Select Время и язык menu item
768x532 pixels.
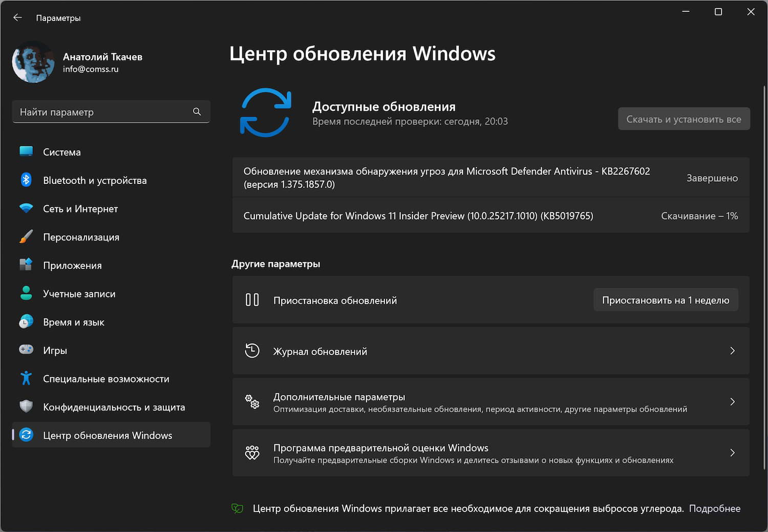click(74, 322)
